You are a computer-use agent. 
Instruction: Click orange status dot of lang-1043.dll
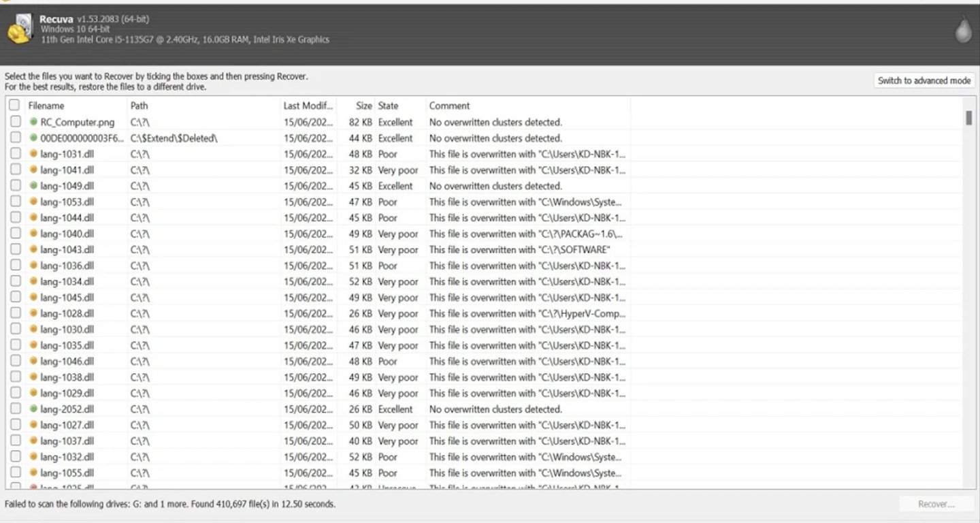33,249
